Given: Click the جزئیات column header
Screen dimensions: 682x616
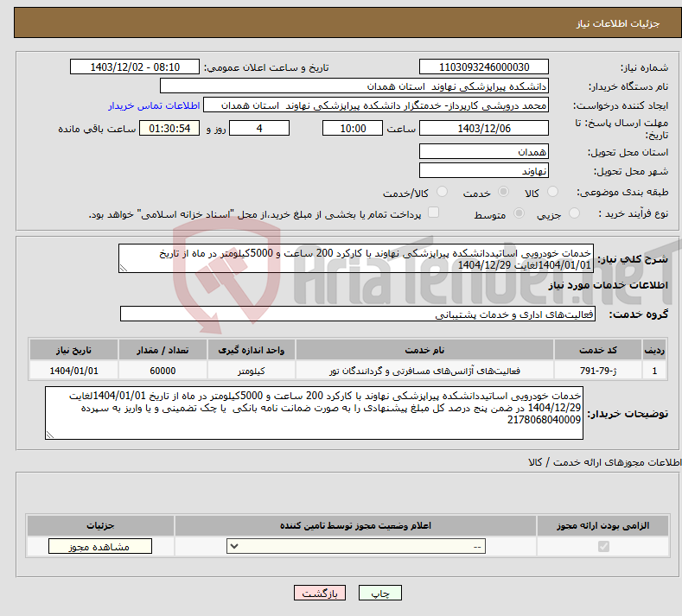Looking at the screenshot, I should pyautogui.click(x=100, y=525).
